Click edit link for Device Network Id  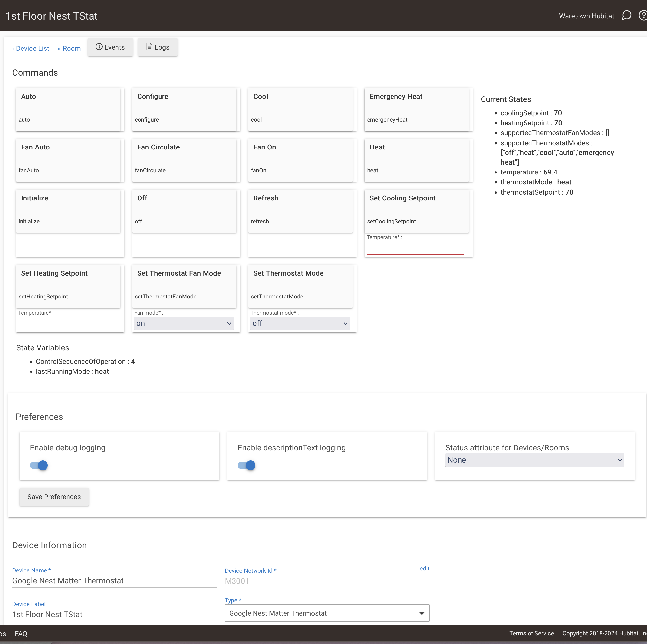pyautogui.click(x=424, y=569)
